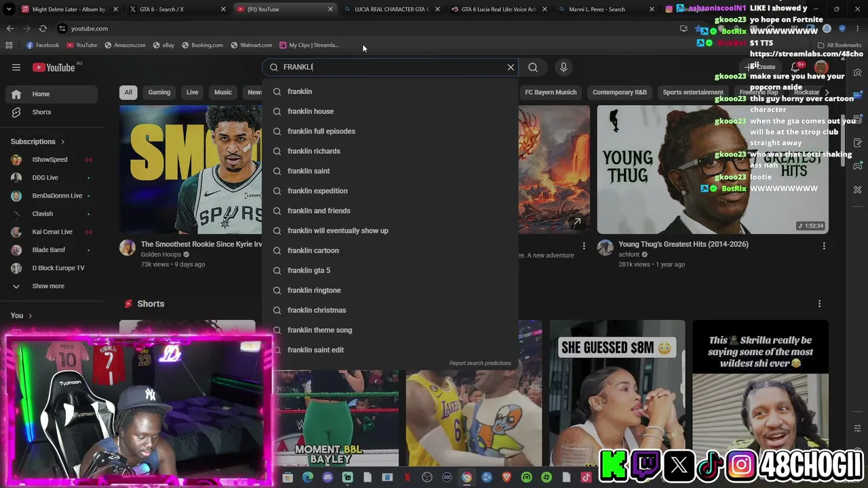
Task: Go back with the browser back arrow
Action: tap(10, 28)
